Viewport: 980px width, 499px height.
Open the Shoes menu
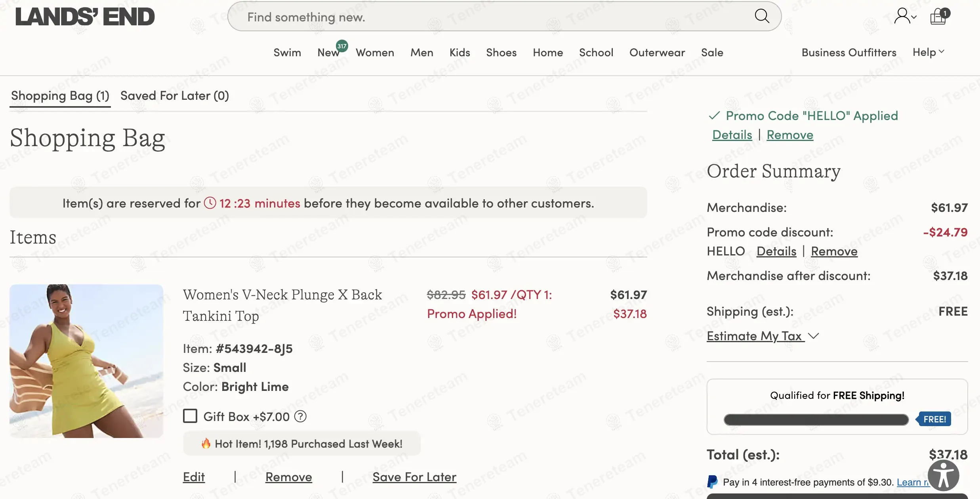pos(501,52)
